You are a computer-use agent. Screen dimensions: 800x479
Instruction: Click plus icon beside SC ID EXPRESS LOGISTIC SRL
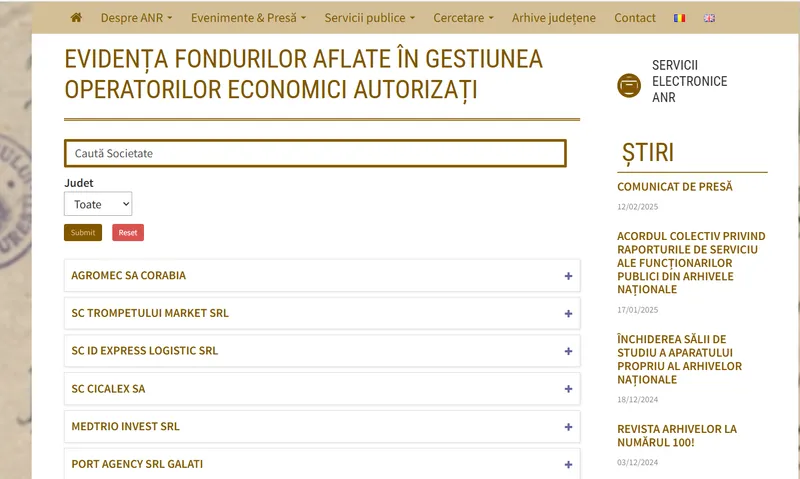coord(568,352)
